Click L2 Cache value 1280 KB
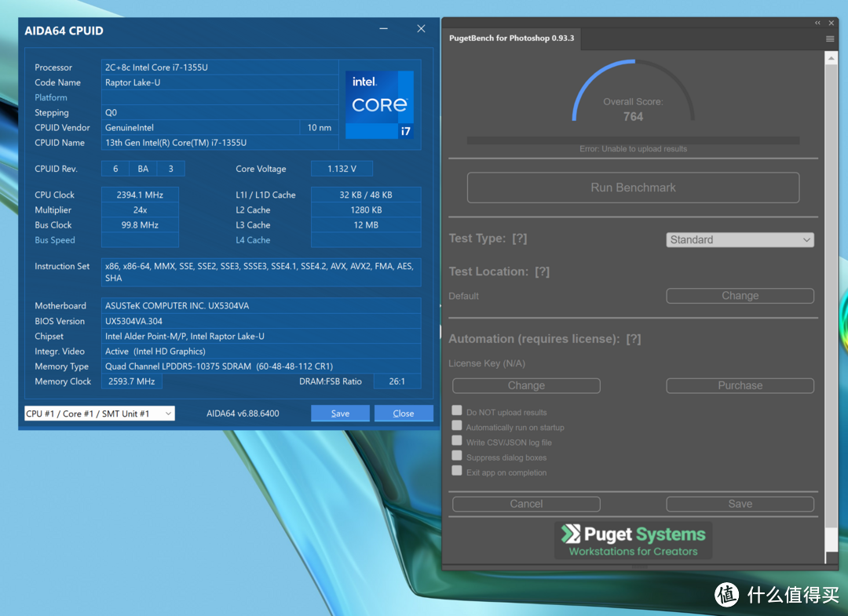 click(366, 210)
